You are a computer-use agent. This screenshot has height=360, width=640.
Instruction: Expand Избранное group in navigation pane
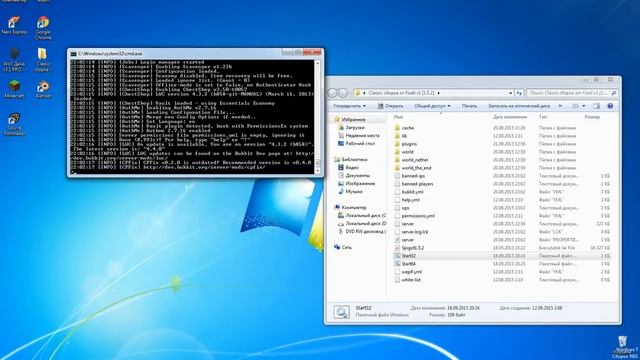tap(350, 120)
